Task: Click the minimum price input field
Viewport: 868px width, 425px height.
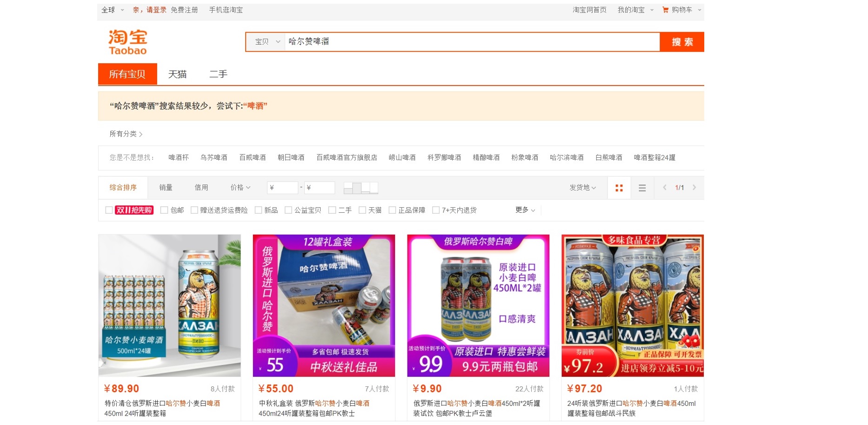Action: pyautogui.click(x=283, y=188)
